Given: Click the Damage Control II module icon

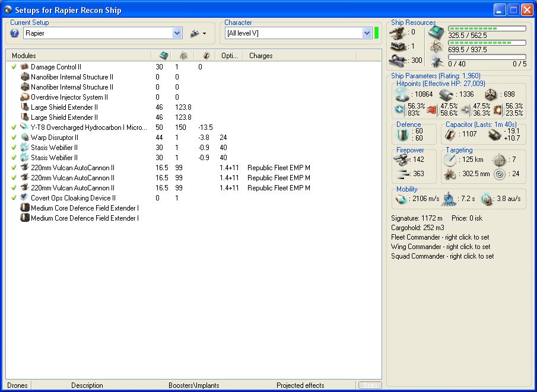Looking at the screenshot, I should coord(25,67).
